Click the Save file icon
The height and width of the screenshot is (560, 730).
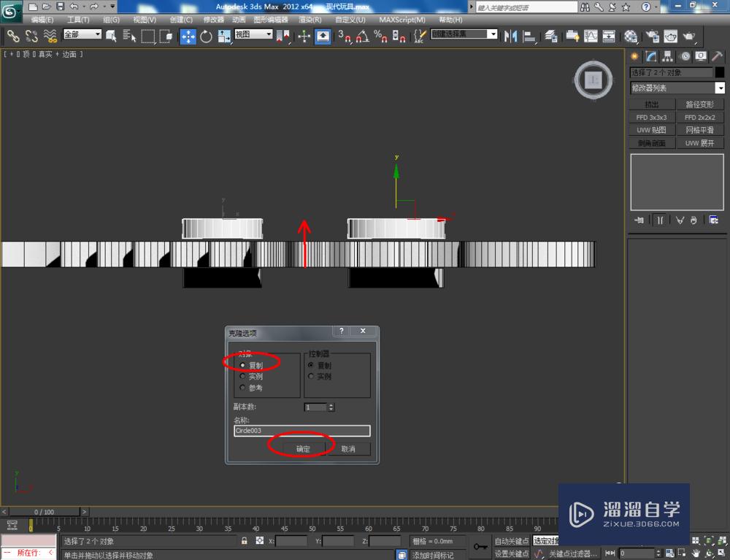(x=59, y=7)
